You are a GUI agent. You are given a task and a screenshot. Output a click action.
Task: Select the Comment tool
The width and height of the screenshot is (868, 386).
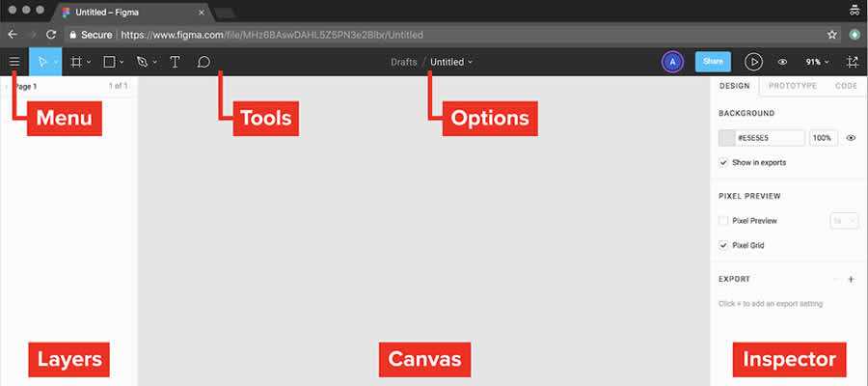pyautogui.click(x=203, y=62)
